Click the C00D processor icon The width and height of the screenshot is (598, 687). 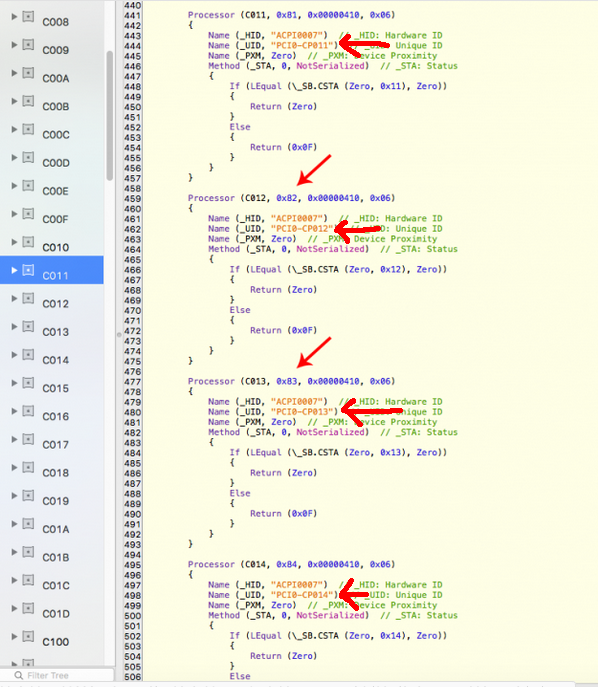(28, 157)
